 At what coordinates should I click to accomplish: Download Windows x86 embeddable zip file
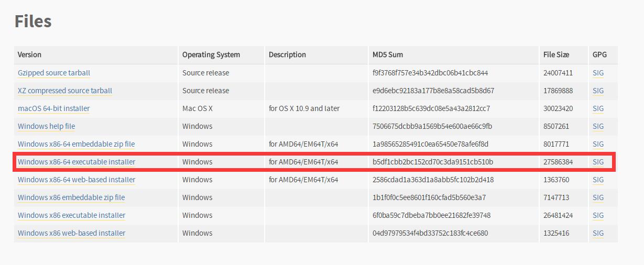71,197
